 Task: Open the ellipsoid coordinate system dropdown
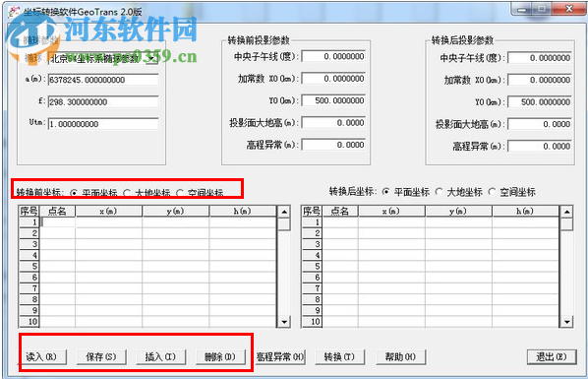point(151,58)
